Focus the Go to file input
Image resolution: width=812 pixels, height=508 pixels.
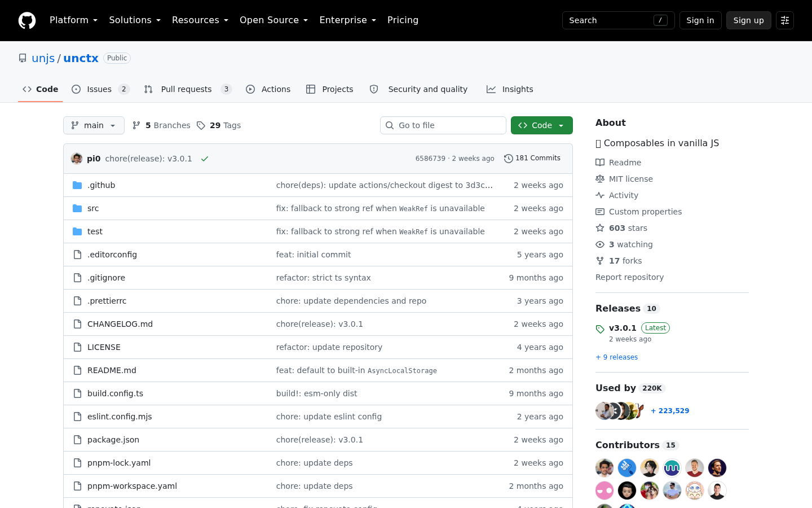click(x=443, y=125)
